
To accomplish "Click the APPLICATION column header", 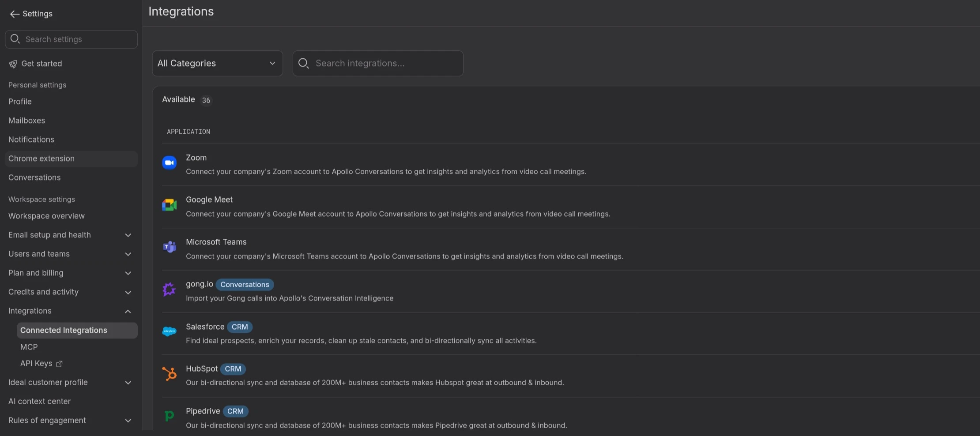I will click(x=188, y=132).
